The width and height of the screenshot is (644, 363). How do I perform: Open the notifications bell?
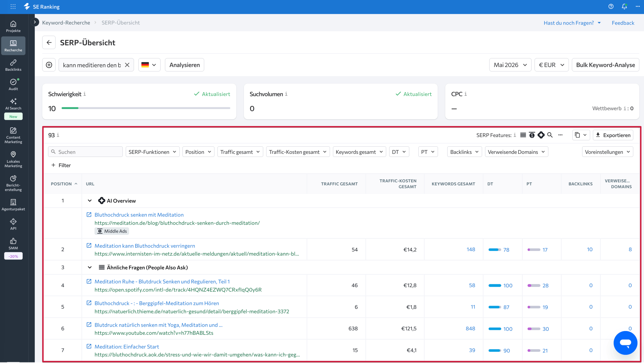(624, 7)
